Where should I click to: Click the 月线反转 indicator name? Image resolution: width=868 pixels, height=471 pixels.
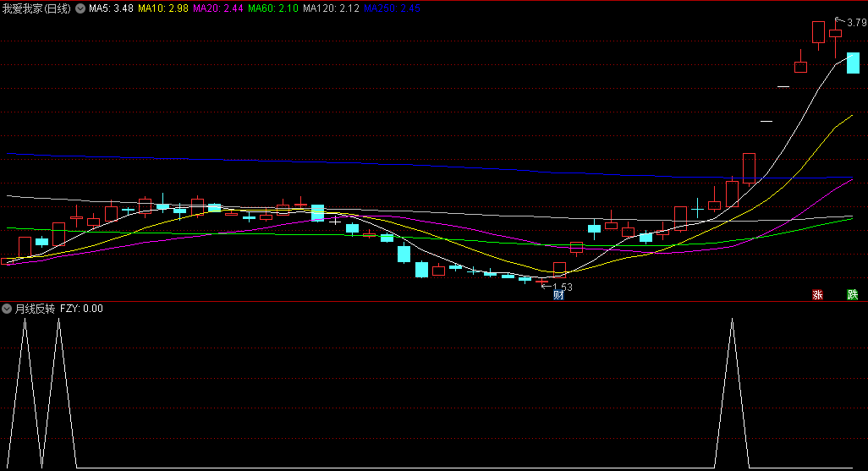(35, 309)
